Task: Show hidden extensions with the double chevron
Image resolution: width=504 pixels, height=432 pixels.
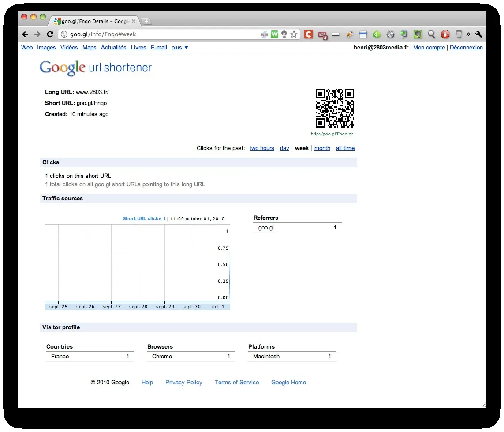Action: tap(468, 34)
